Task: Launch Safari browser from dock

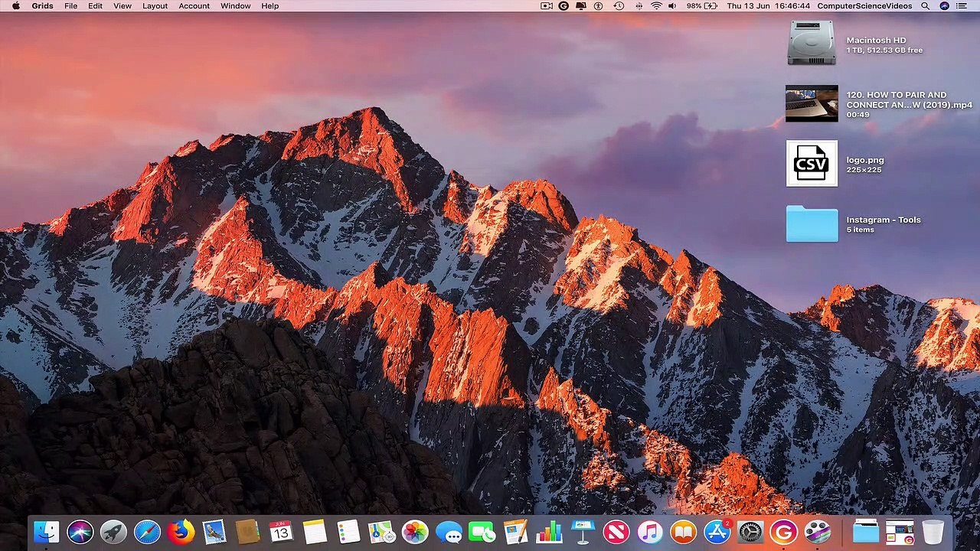Action: tap(147, 532)
